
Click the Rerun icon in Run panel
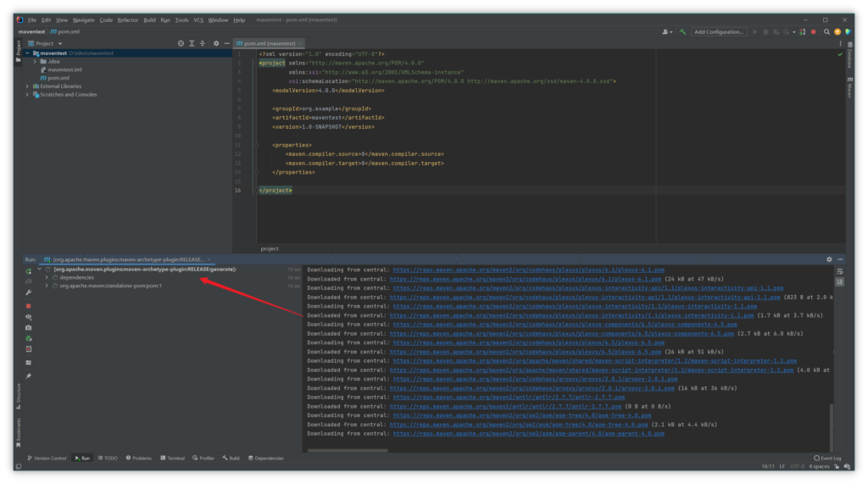click(28, 271)
